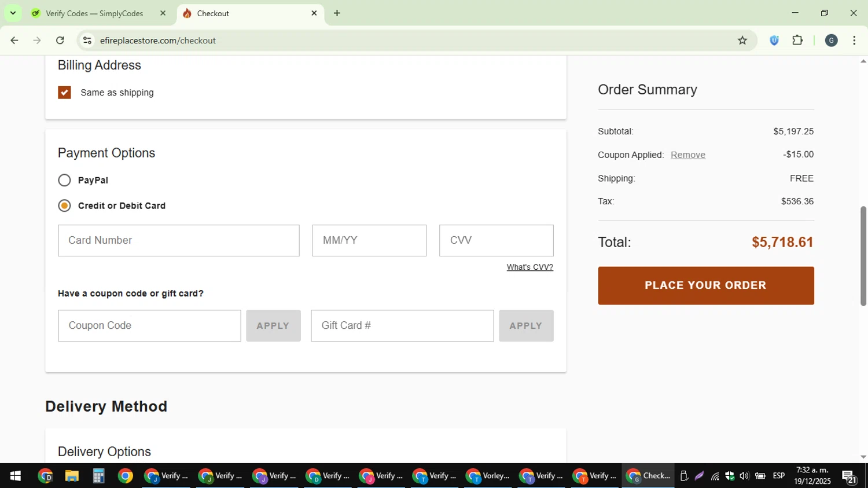Image resolution: width=868 pixels, height=488 pixels.
Task: Open site information icon in address bar
Action: coord(87,41)
